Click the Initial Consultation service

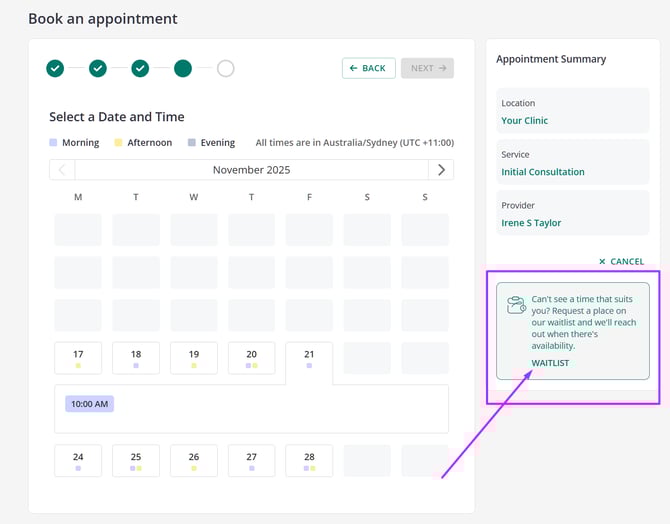543,172
